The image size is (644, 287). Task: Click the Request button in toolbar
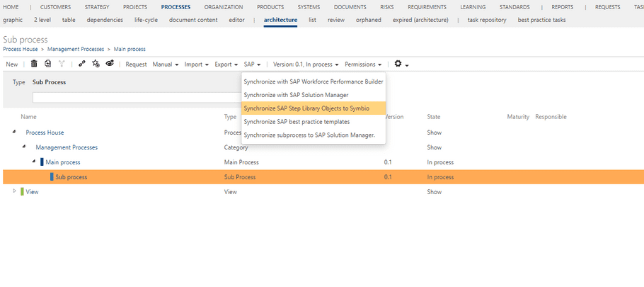pyautogui.click(x=136, y=64)
